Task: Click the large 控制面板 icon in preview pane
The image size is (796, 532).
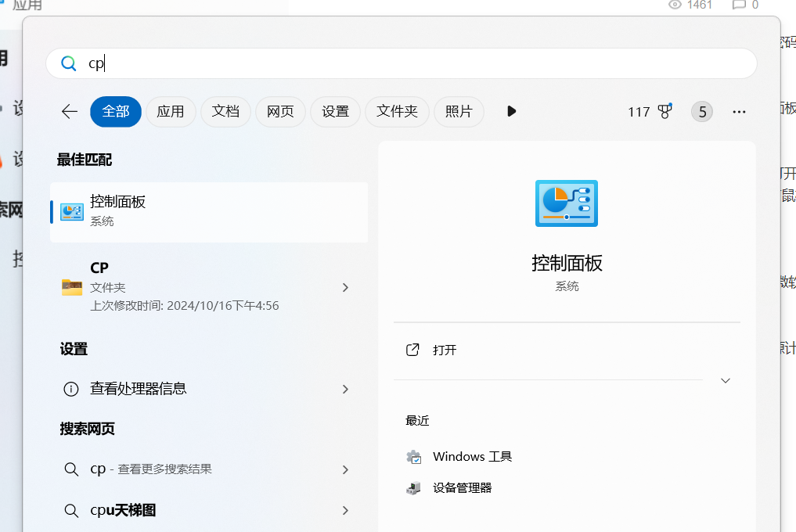Action: point(567,203)
